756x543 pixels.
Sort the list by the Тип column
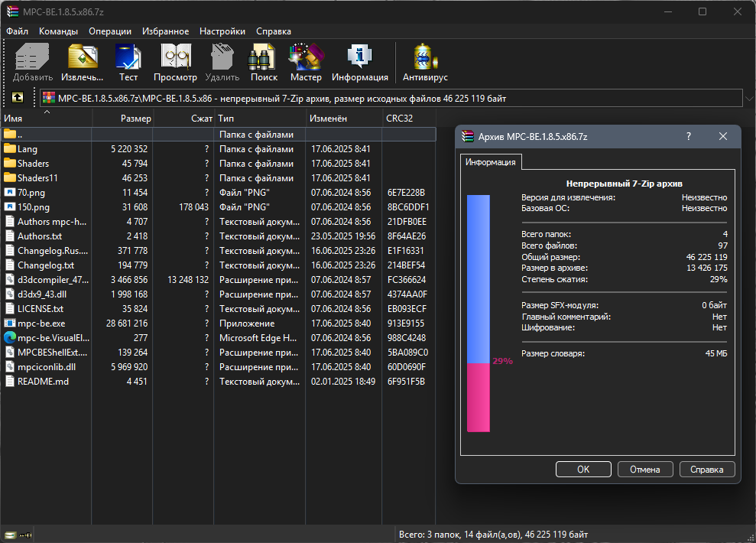(x=260, y=118)
